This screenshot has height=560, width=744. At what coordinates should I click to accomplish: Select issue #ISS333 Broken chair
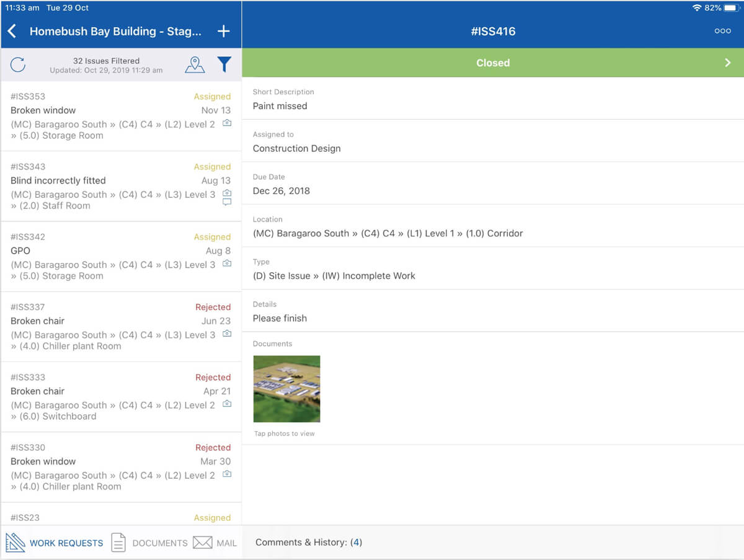(x=121, y=397)
